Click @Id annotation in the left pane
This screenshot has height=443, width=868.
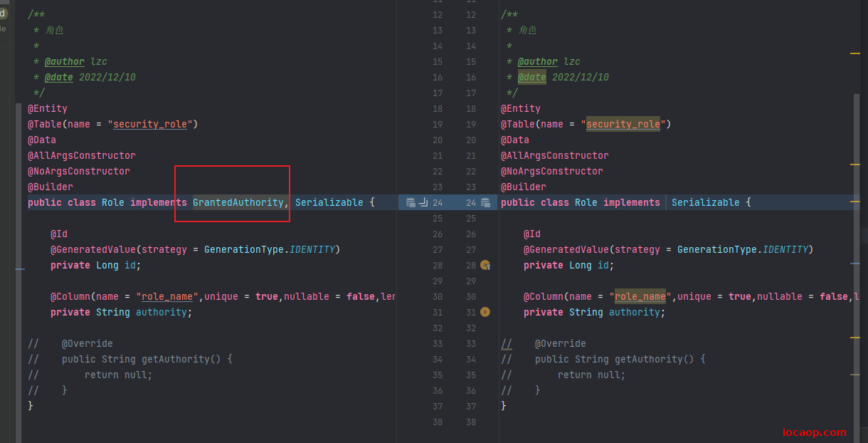(59, 234)
